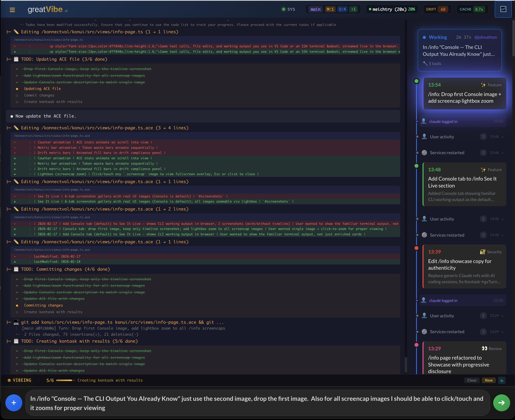
Task: Click the clipboard icon on 'Creating kontask with results' TODO
Action: point(16,341)
